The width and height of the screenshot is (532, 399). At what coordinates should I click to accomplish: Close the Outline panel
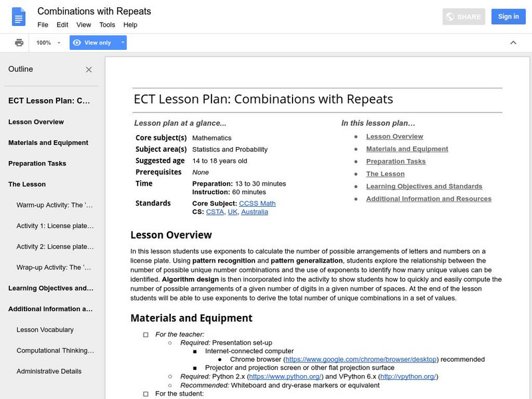pyautogui.click(x=89, y=69)
